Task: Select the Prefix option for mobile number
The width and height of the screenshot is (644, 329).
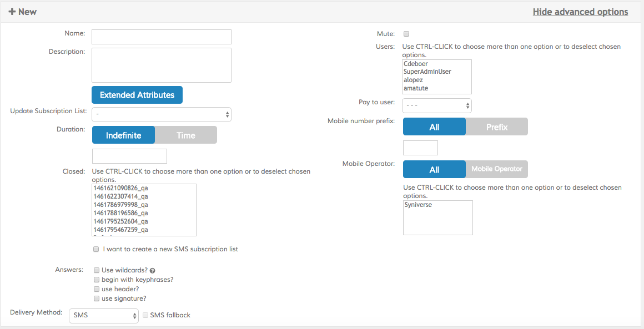Action: (x=496, y=127)
